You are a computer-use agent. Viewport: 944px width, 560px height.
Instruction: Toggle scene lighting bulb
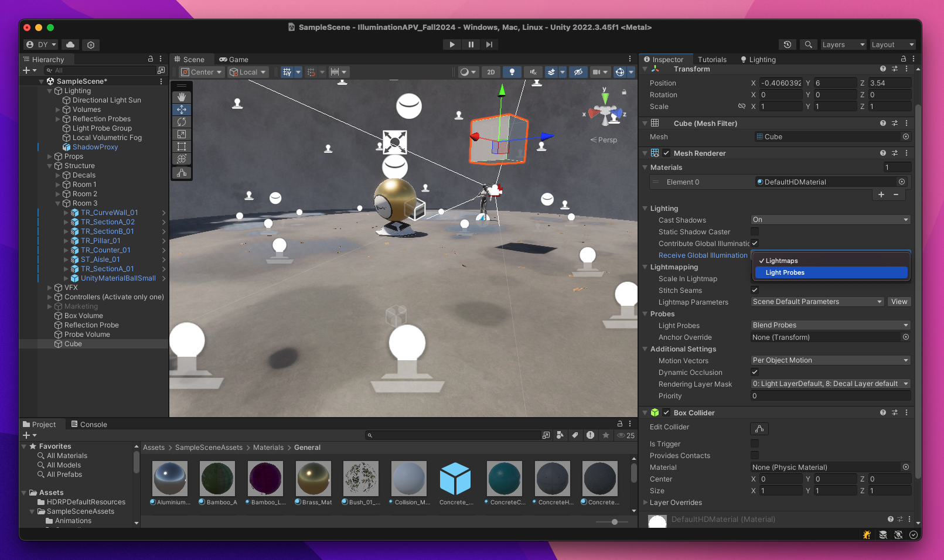point(512,72)
